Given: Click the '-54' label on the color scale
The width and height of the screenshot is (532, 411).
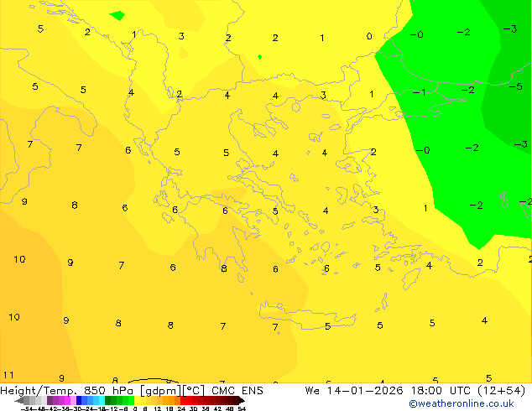Looking at the screenshot, I should [x=26, y=408].
